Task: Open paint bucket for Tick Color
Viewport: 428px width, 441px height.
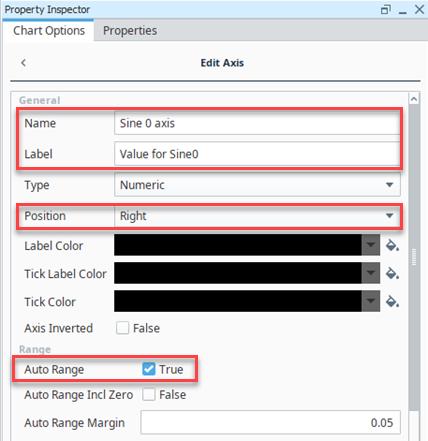Action: [392, 302]
